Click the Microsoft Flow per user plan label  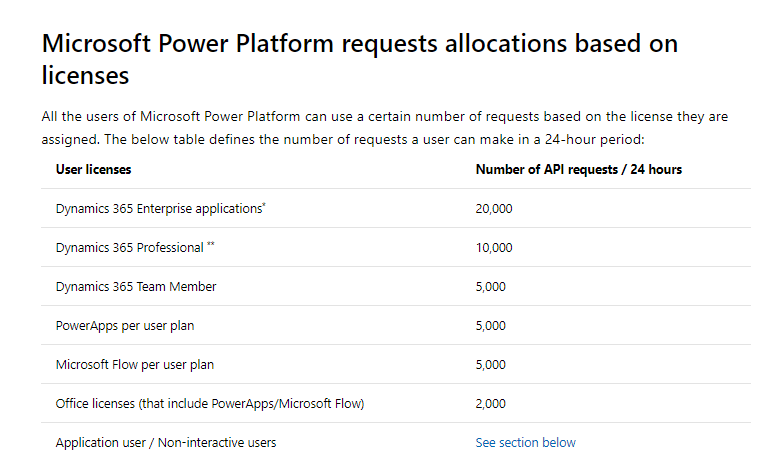pos(135,365)
